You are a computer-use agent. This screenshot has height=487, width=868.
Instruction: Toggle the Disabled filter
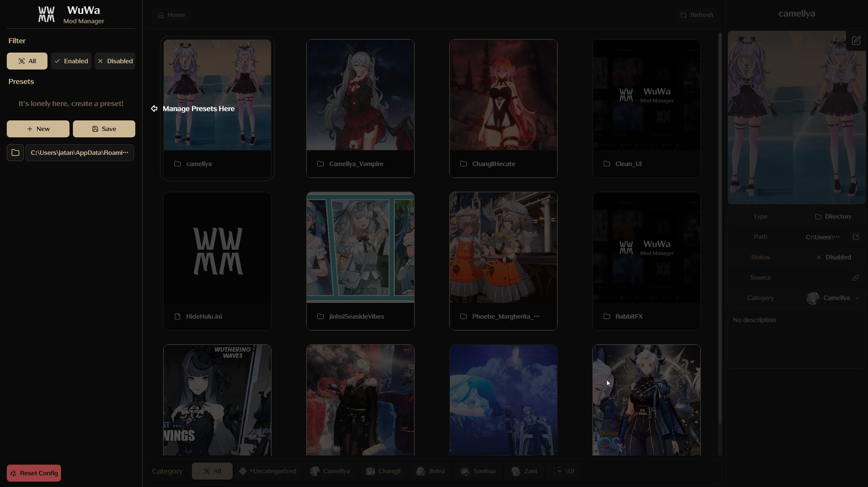click(115, 61)
